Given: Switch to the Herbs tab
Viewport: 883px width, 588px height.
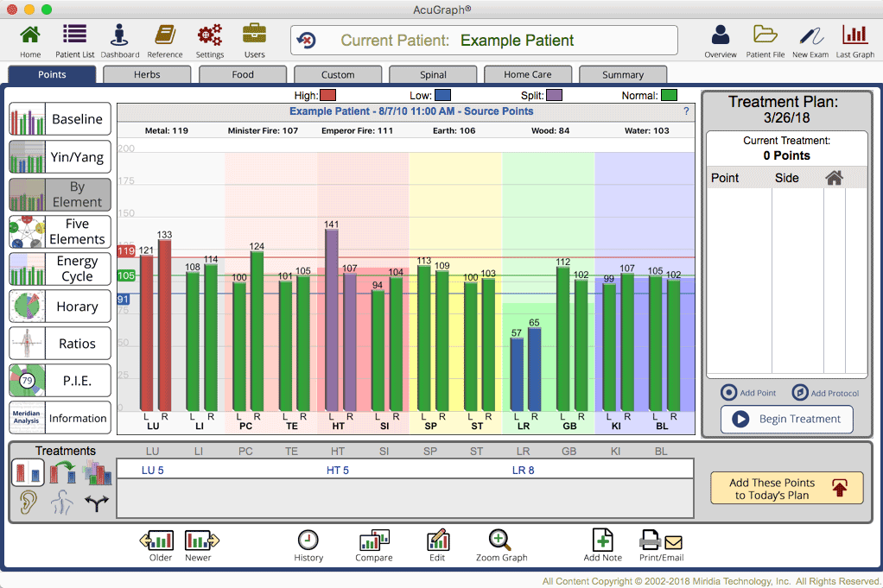Looking at the screenshot, I should (147, 75).
